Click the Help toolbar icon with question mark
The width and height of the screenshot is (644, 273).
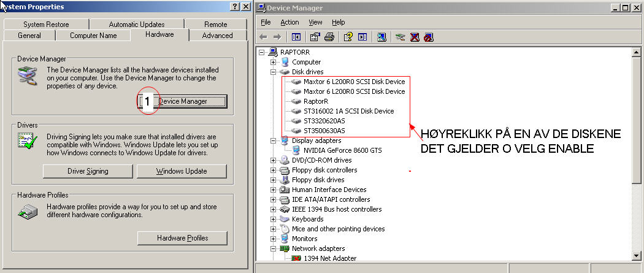[348, 37]
